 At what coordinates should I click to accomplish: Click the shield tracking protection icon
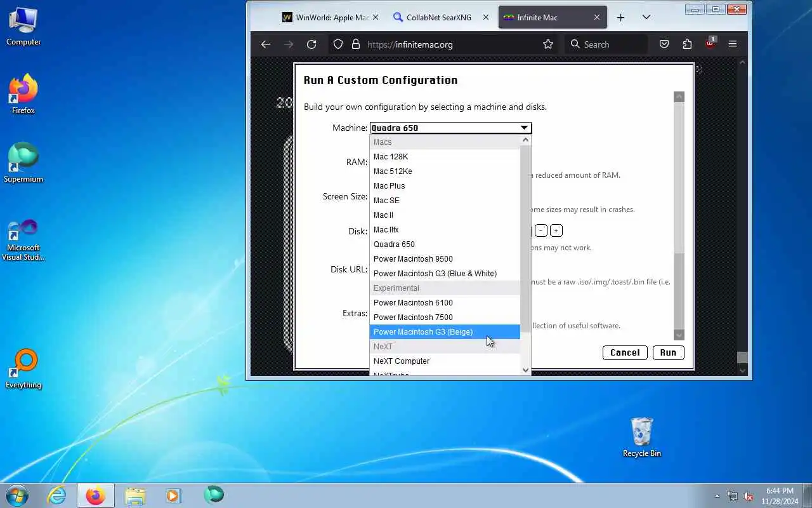click(x=338, y=44)
